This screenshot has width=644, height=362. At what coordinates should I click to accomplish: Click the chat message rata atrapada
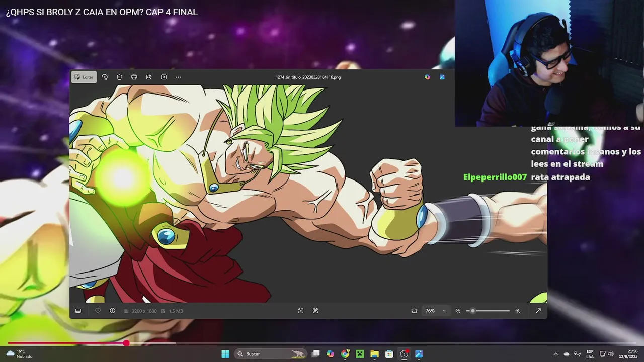click(560, 177)
